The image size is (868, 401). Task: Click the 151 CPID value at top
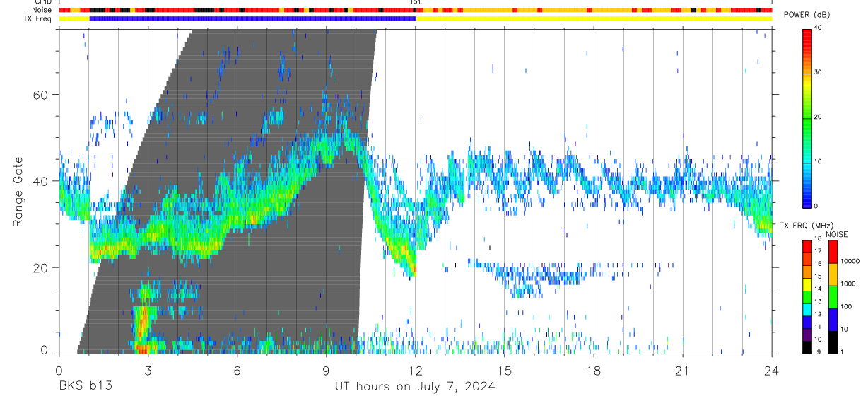tap(416, 2)
